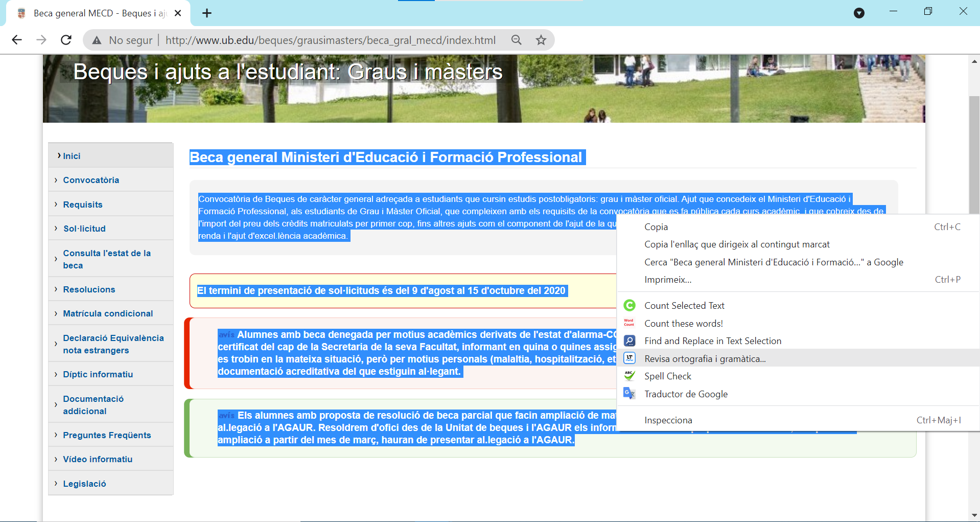Choose Find and Replace in Text Selection
980x522 pixels.
pyautogui.click(x=712, y=341)
